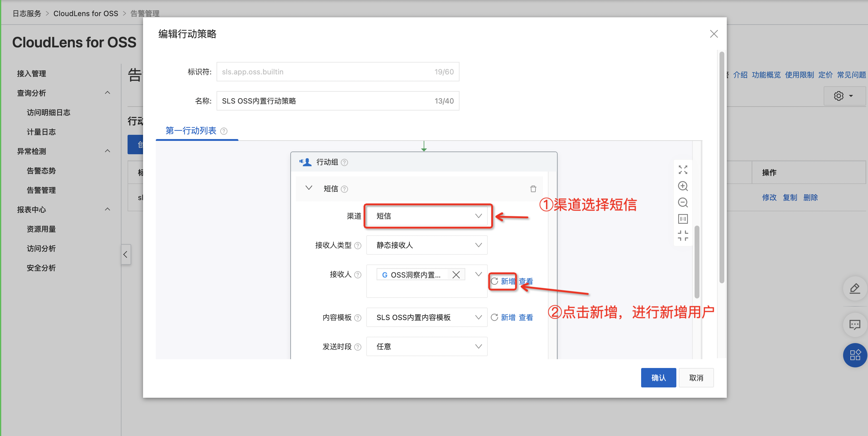Click help icon beside 行动组 title
This screenshot has width=868, height=436.
click(x=344, y=162)
